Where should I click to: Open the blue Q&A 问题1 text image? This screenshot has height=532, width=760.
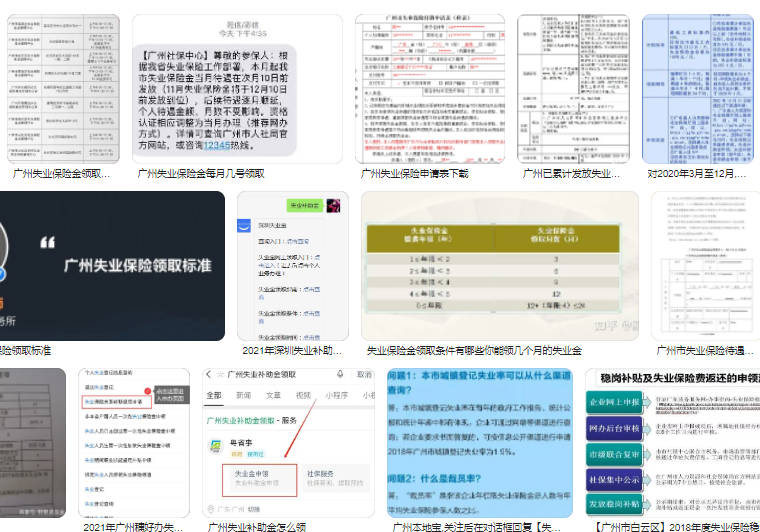click(x=480, y=443)
